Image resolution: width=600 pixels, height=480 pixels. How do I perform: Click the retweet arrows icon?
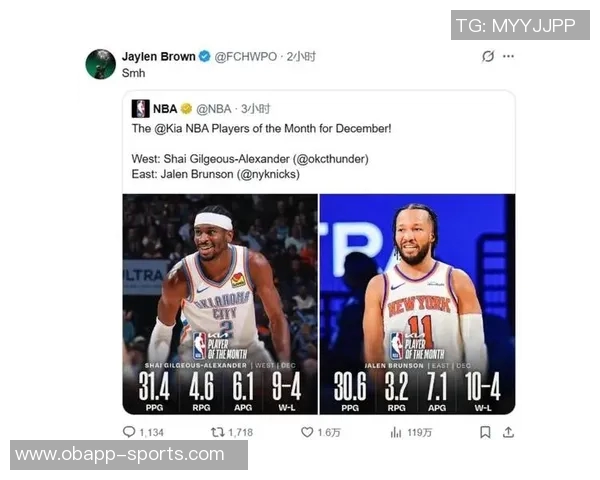(x=218, y=433)
